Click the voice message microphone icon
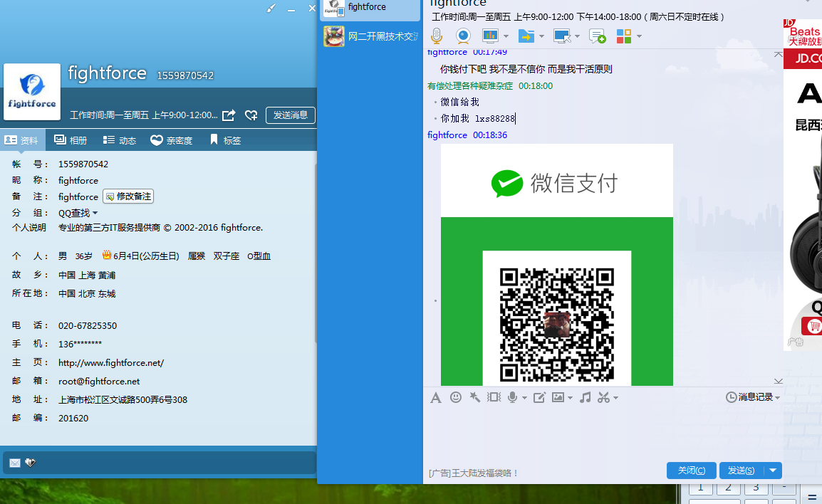 click(513, 398)
